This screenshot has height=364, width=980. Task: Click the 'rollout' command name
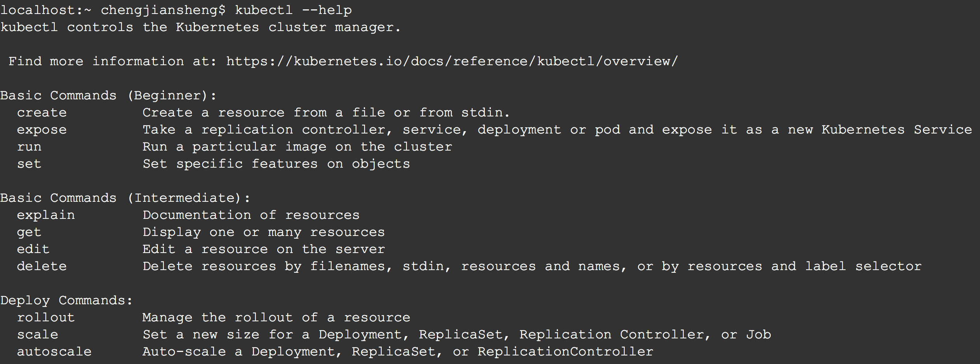[46, 317]
